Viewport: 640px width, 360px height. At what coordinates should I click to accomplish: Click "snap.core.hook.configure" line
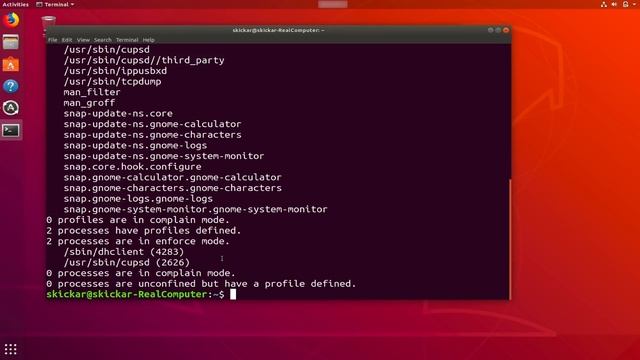tap(132, 167)
